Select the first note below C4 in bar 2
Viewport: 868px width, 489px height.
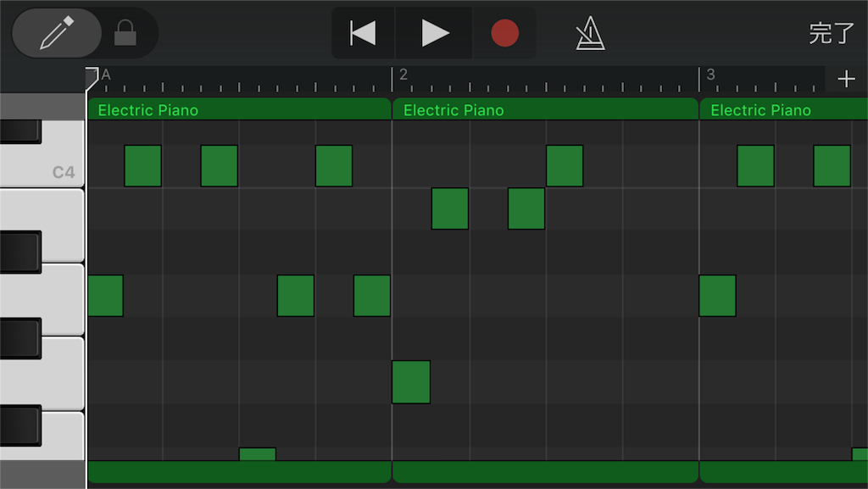(450, 208)
